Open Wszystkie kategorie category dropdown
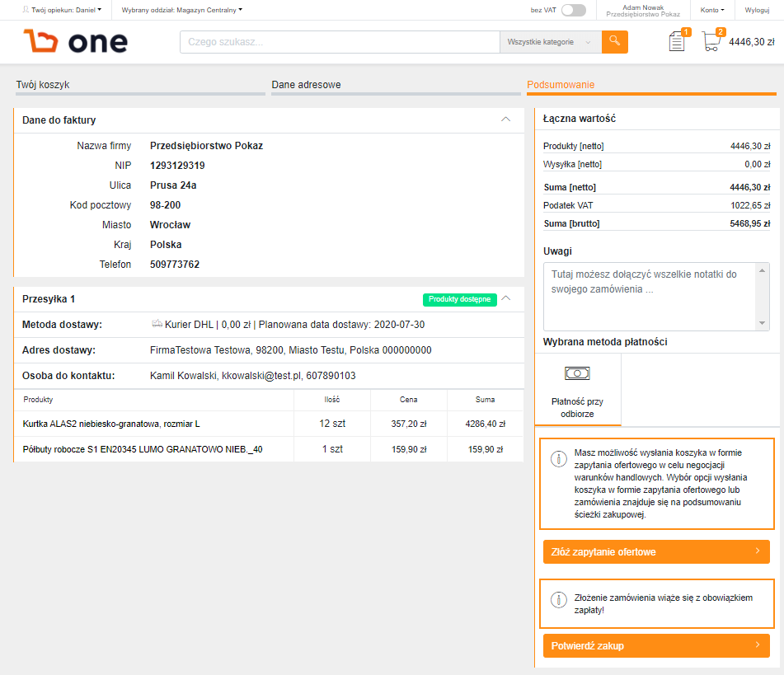The width and height of the screenshot is (784, 675). tap(550, 42)
